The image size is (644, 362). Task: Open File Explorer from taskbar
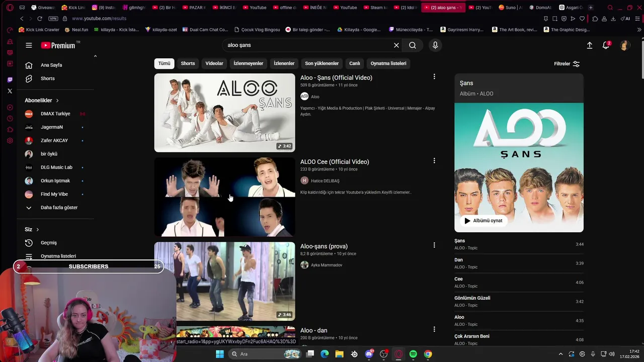coord(339,354)
